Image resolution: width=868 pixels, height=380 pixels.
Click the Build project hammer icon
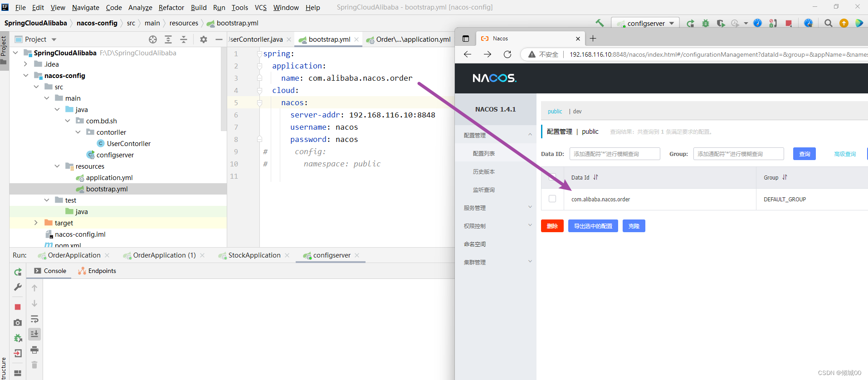click(600, 23)
